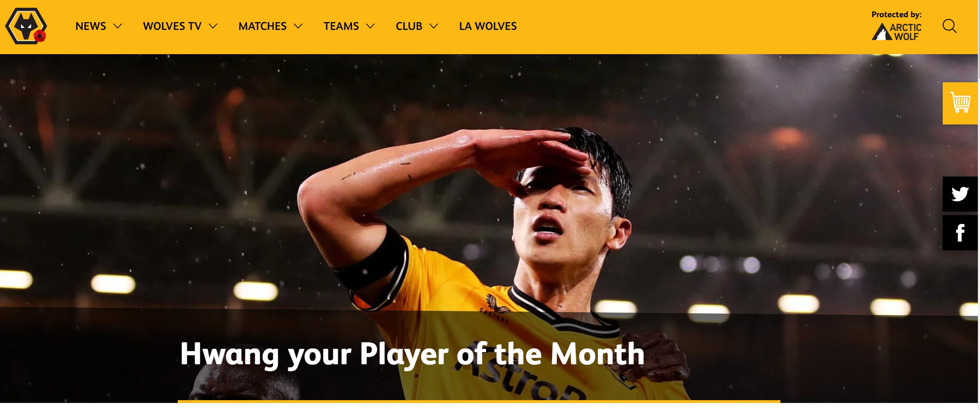This screenshot has height=410, width=980.
Task: Open Hwang your Player of the Month headline
Action: [x=413, y=354]
